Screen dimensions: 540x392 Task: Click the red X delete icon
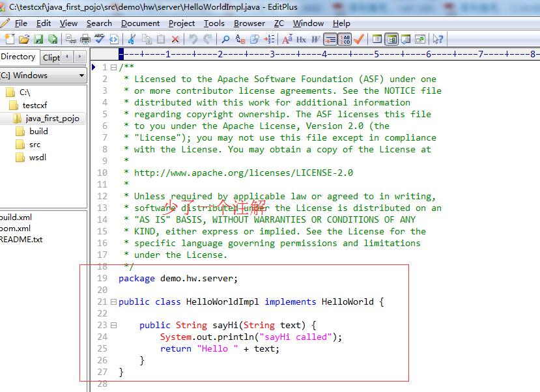tap(175, 39)
